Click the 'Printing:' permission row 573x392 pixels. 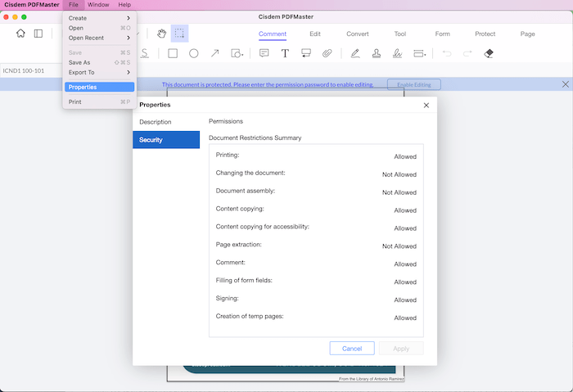tap(316, 155)
